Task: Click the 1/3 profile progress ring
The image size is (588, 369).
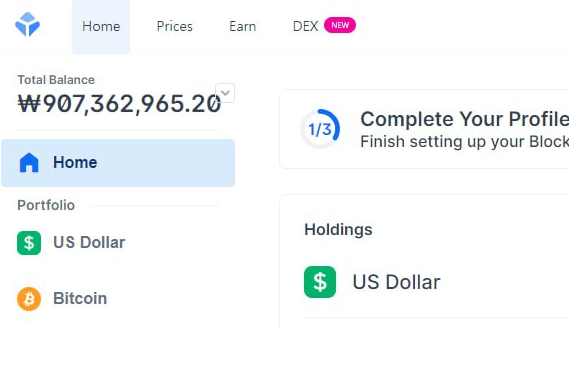Action: [320, 129]
